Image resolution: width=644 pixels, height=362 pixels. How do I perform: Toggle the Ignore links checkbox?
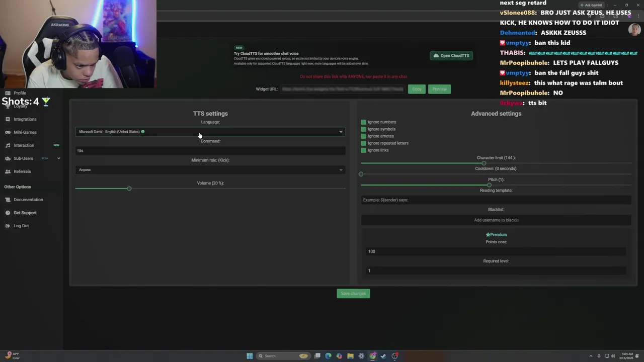(x=363, y=150)
